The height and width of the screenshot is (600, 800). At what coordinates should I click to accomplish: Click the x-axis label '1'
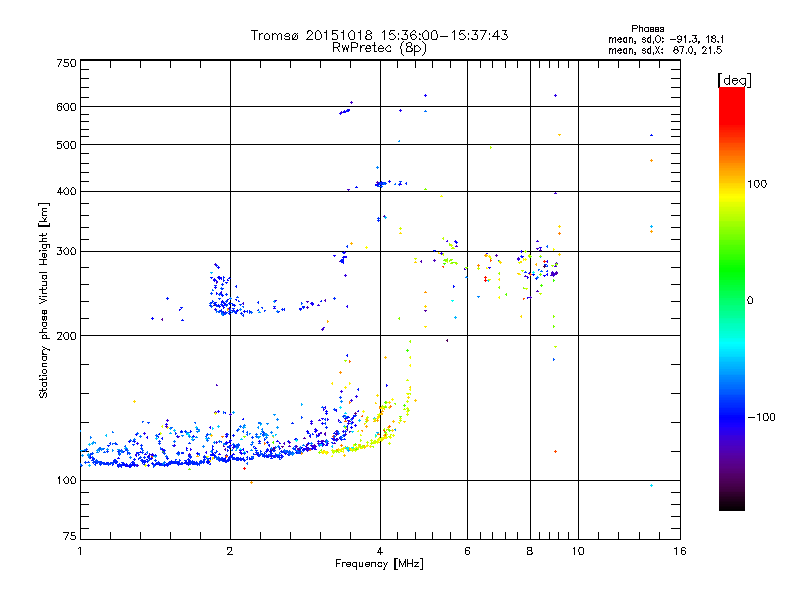pos(80,551)
